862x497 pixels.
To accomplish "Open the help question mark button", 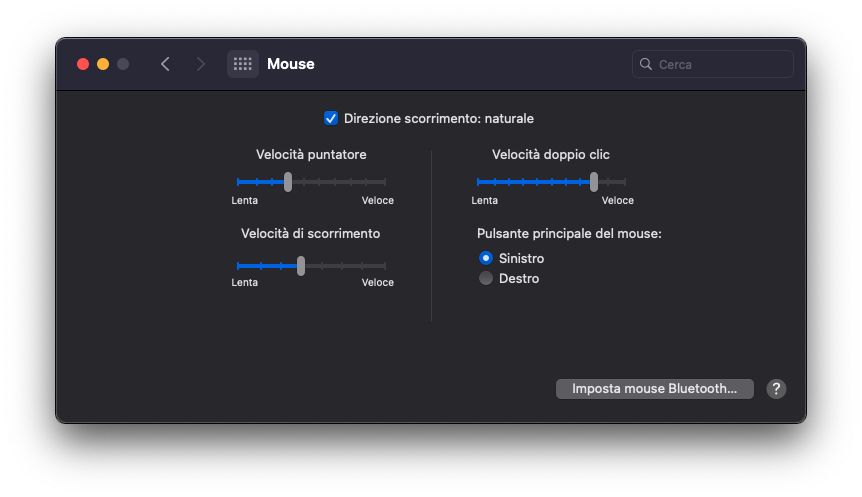I will 776,389.
